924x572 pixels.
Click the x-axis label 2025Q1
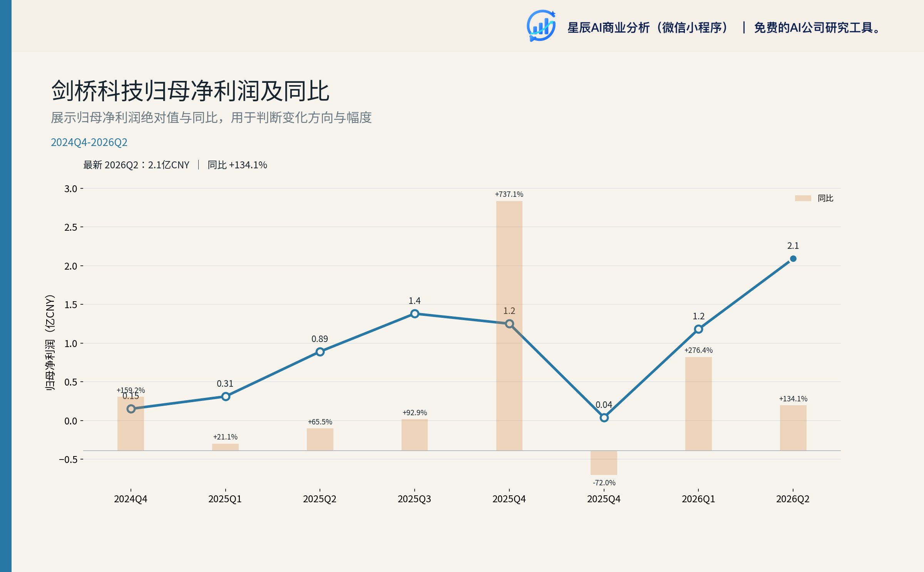(x=225, y=499)
